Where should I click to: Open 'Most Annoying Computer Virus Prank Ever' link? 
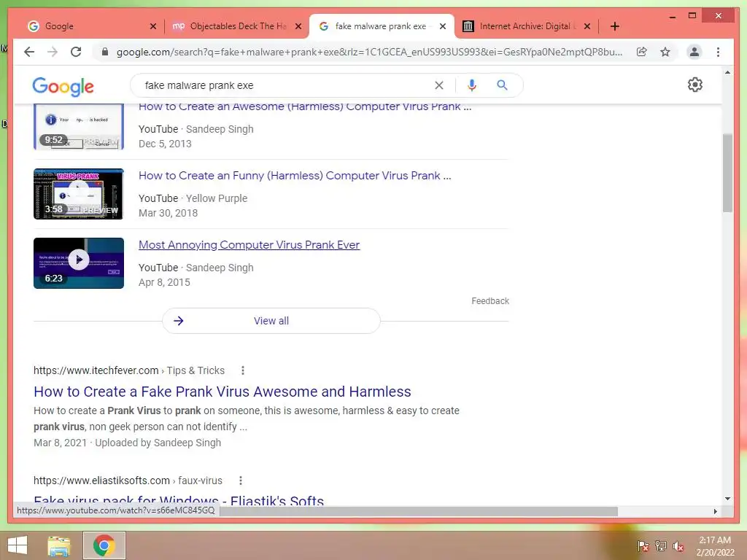tap(249, 245)
